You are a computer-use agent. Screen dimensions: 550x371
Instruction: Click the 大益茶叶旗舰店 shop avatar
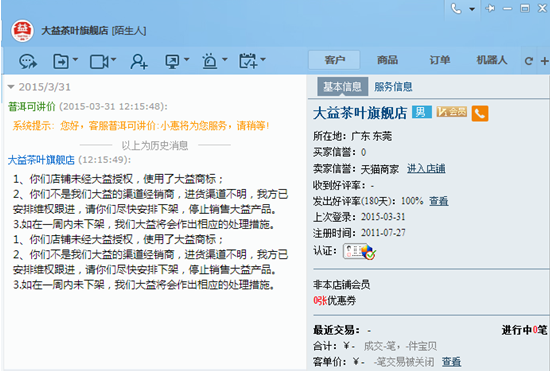(x=22, y=31)
